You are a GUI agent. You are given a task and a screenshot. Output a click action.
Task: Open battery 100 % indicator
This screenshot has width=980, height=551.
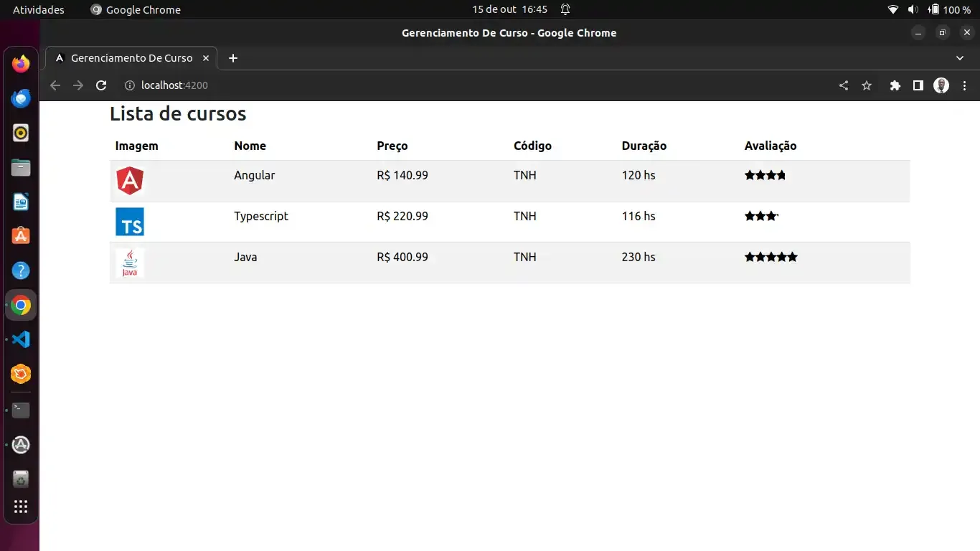click(x=949, y=9)
